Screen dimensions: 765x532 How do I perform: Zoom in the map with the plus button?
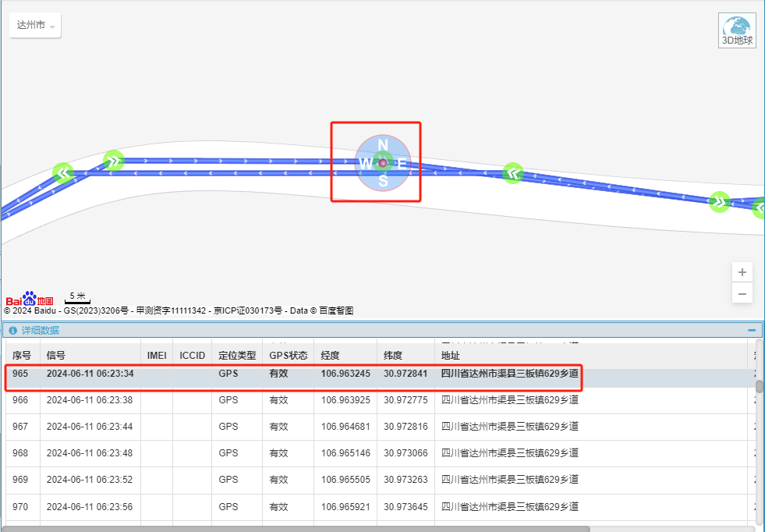click(x=742, y=272)
